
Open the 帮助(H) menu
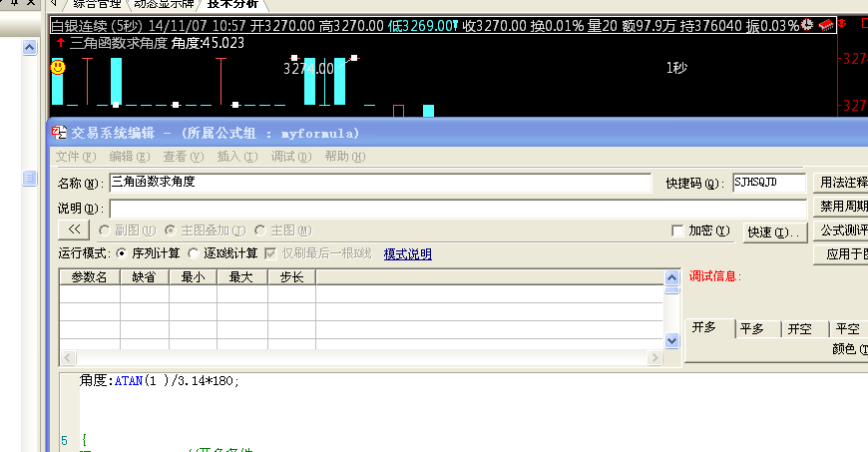tap(345, 157)
